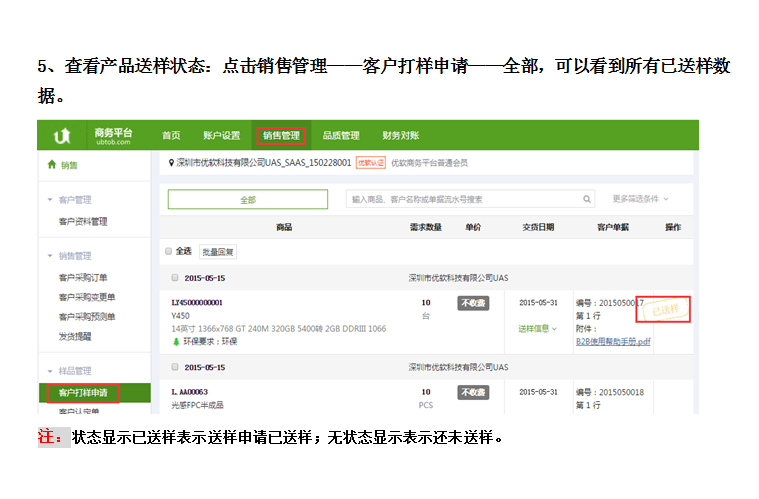Click the 批量回复 button
The width and height of the screenshot is (759, 499).
pos(219,251)
